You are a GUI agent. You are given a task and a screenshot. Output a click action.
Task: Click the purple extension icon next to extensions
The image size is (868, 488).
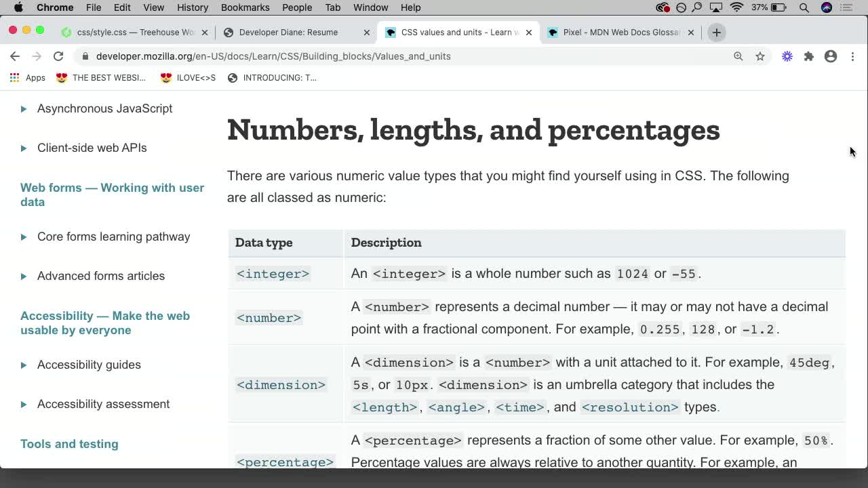point(787,56)
